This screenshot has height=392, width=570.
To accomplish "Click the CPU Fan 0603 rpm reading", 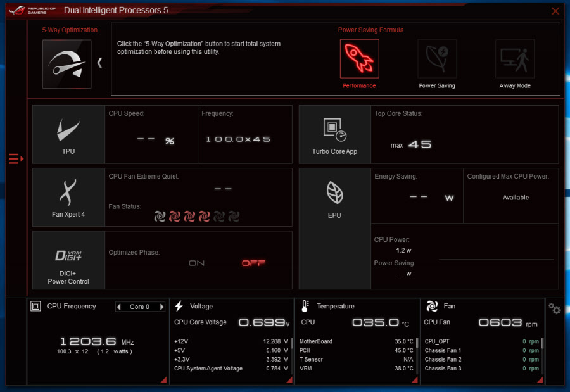I will coord(508,322).
